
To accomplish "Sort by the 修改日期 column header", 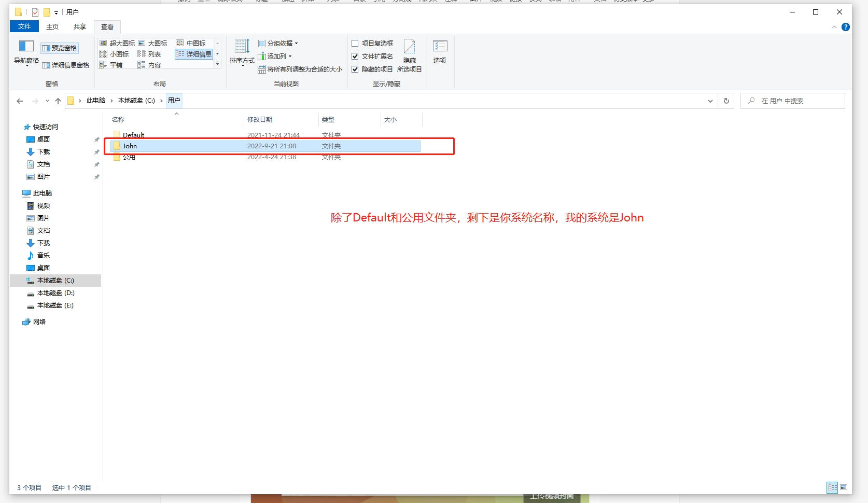I will click(281, 119).
